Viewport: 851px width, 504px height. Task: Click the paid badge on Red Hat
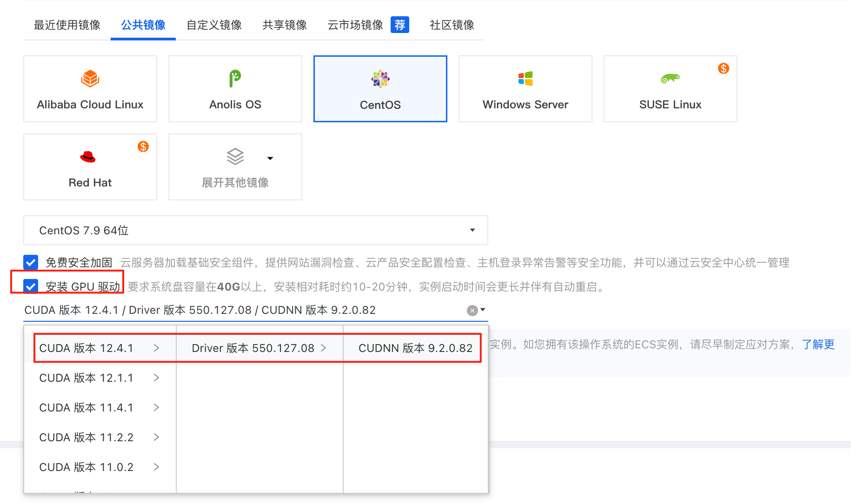click(x=143, y=146)
